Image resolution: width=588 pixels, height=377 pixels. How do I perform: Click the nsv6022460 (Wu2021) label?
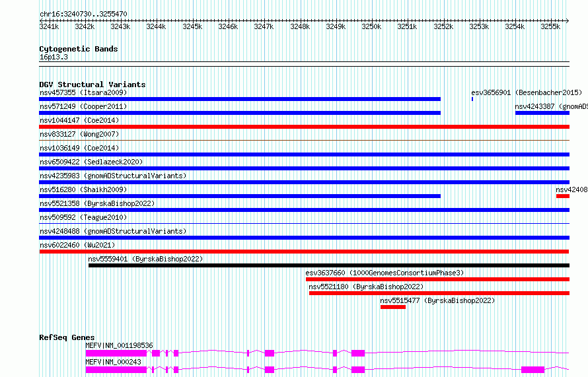[77, 245]
